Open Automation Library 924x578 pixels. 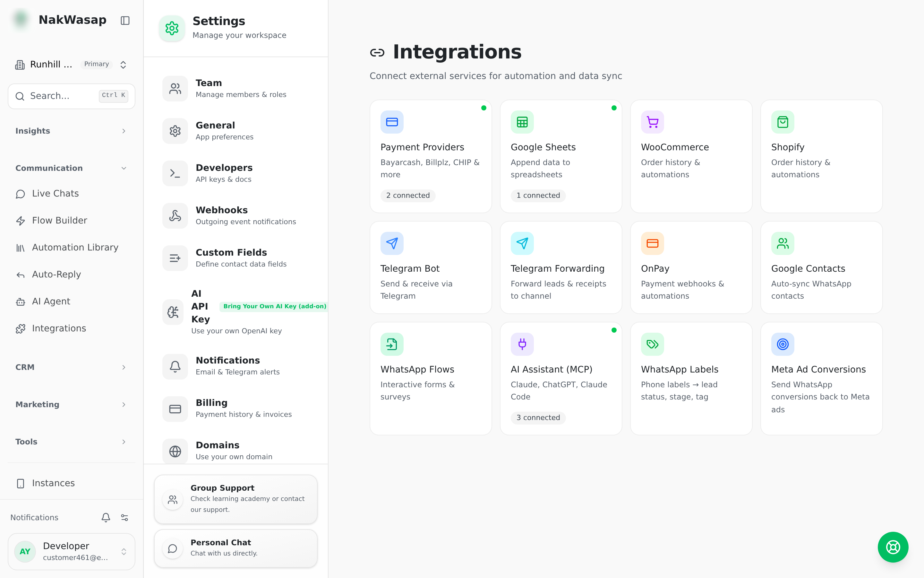[72, 247]
